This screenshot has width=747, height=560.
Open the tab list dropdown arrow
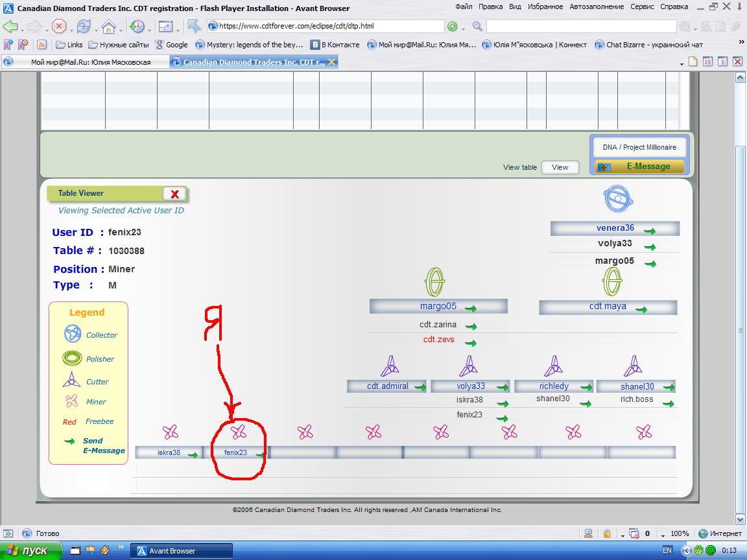[682, 64]
